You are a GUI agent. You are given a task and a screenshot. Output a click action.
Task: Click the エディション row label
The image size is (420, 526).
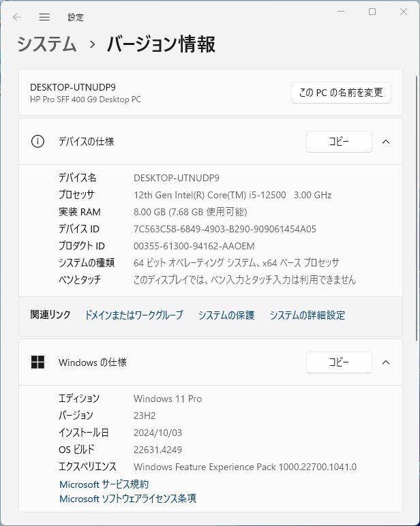coord(79,398)
